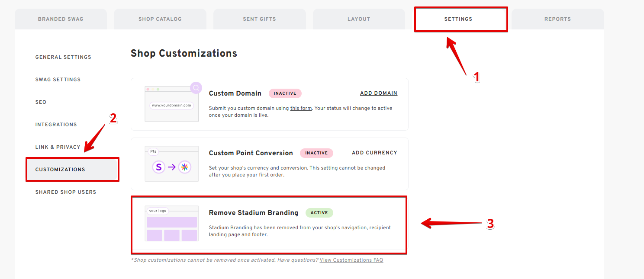644x279 pixels.
Task: Select SEO in the sidebar
Action: tap(41, 102)
